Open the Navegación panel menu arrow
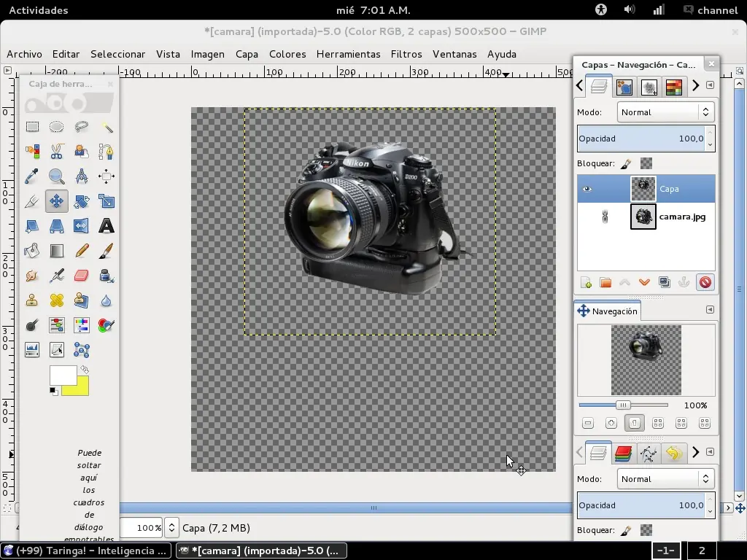 (x=710, y=310)
